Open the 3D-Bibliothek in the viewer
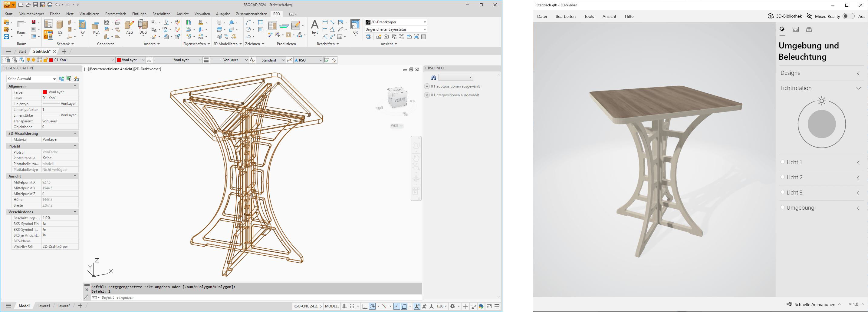Image resolution: width=868 pixels, height=312 pixels. click(784, 16)
